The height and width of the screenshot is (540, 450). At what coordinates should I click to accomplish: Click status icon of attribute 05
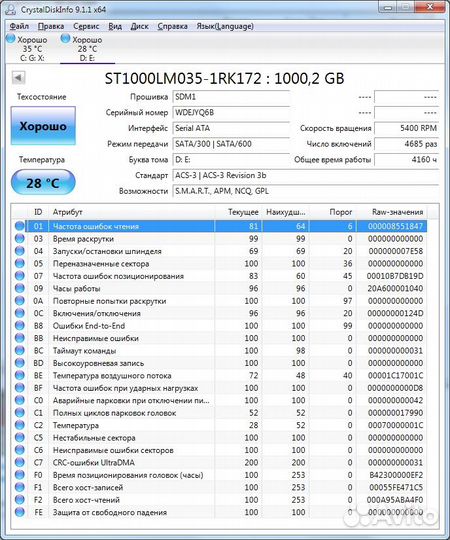click(20, 263)
